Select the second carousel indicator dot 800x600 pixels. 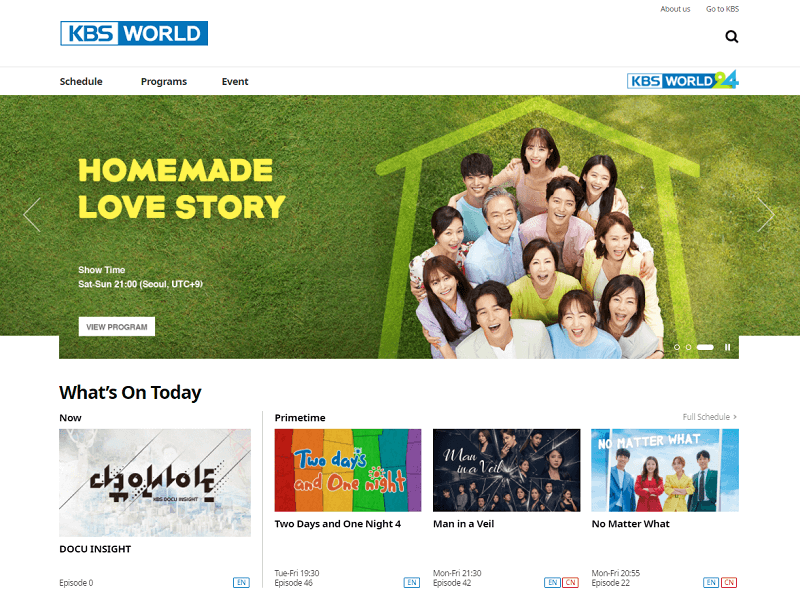pyautogui.click(x=688, y=347)
